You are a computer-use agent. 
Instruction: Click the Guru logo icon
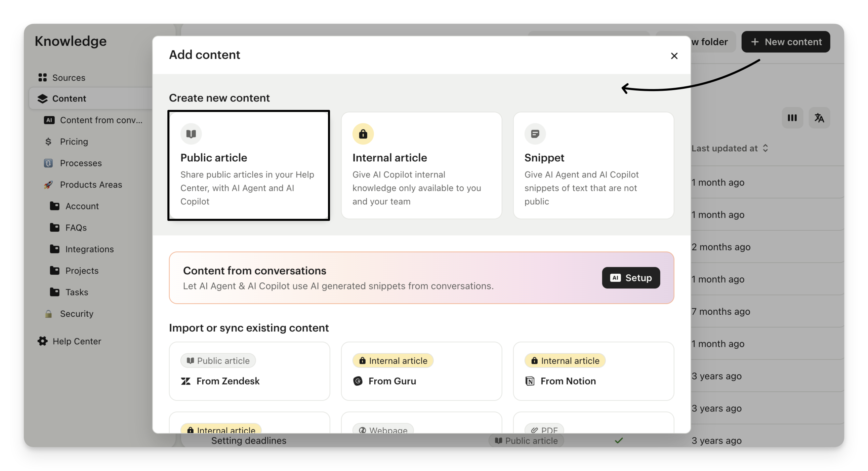[x=358, y=381]
